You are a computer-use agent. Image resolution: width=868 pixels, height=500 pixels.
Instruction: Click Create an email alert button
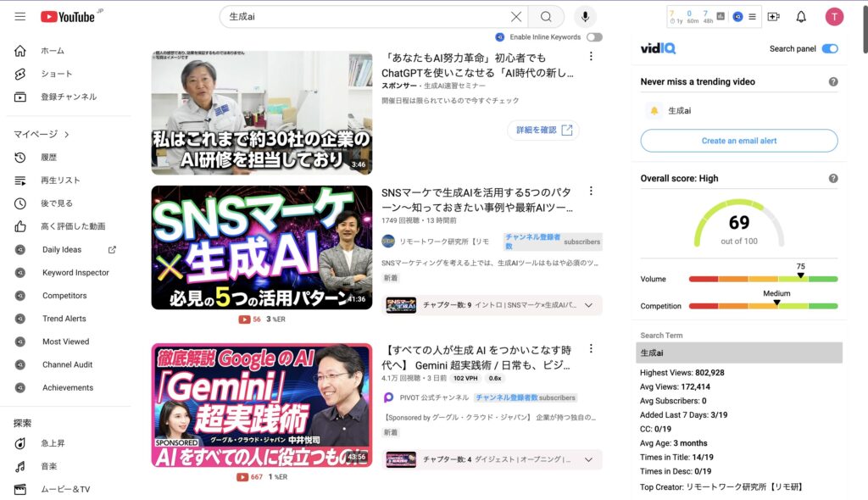click(738, 141)
